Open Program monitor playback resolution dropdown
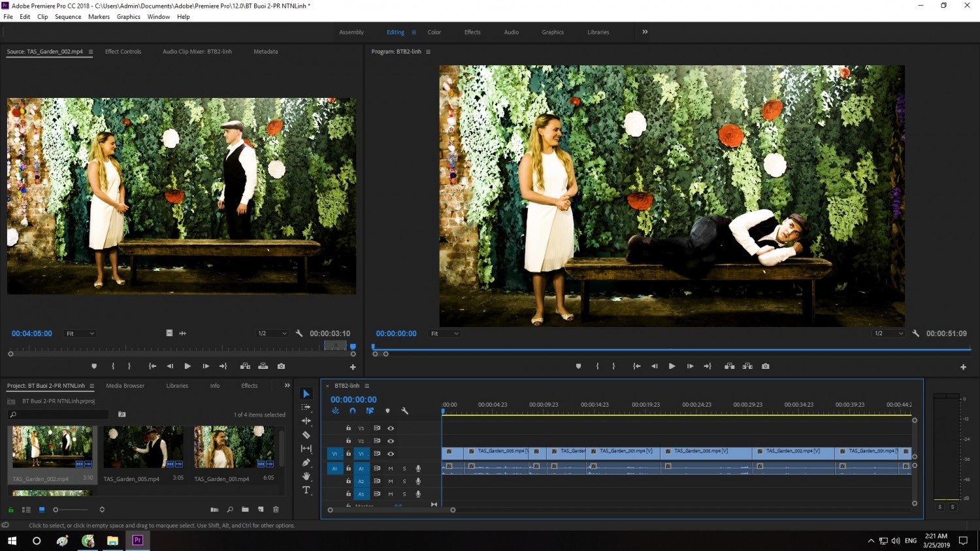The height and width of the screenshot is (551, 980). point(889,334)
